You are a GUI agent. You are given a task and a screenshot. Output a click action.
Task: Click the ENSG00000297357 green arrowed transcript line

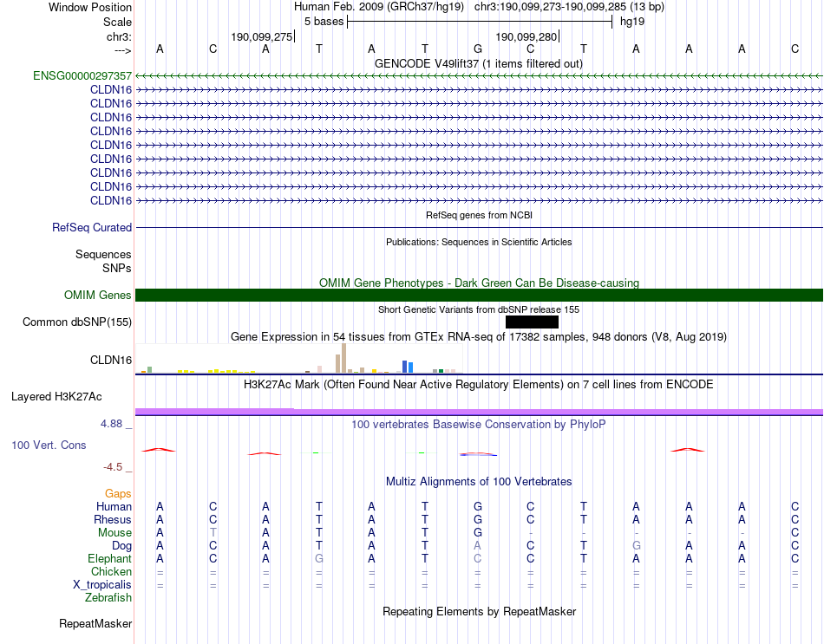click(479, 75)
